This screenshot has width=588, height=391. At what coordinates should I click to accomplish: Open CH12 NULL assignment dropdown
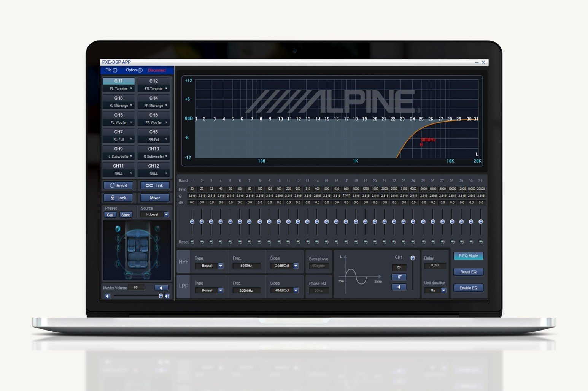(x=154, y=173)
